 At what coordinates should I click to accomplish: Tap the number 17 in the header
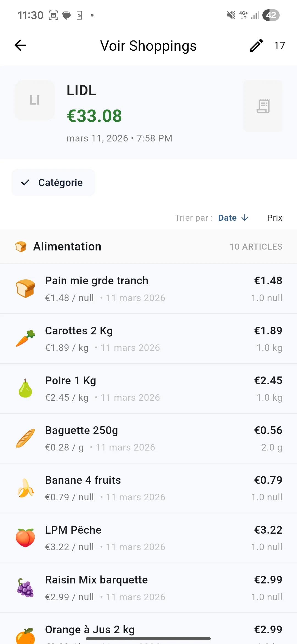coord(279,45)
